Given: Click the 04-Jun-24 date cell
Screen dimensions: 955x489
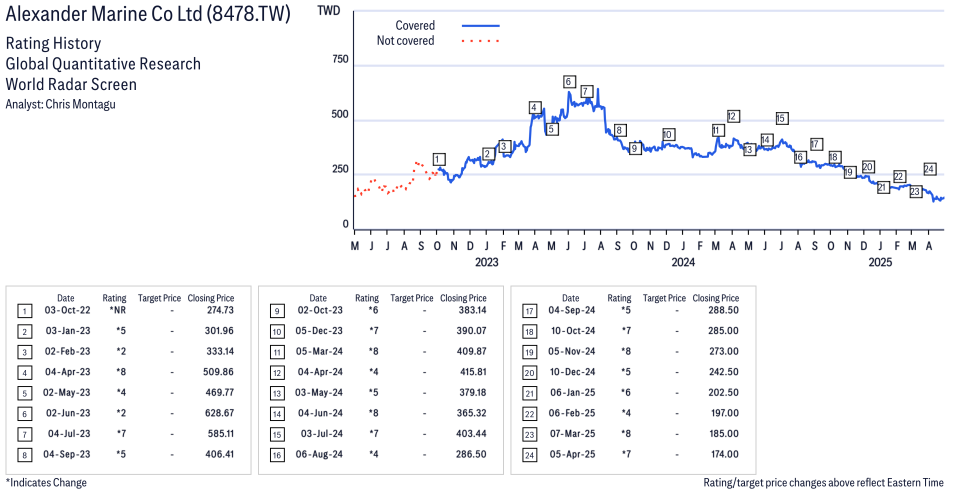Looking at the screenshot, I should [320, 413].
